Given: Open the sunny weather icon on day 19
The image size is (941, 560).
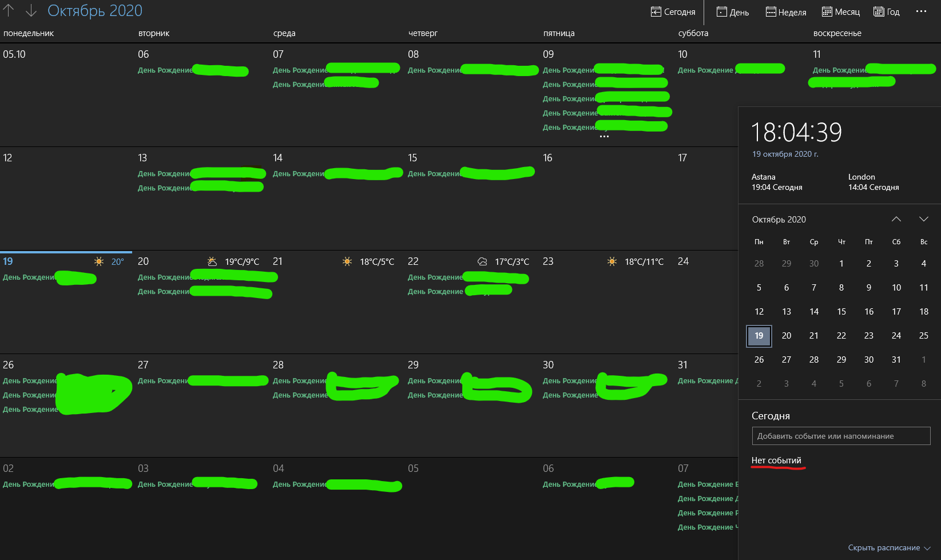Looking at the screenshot, I should (99, 261).
